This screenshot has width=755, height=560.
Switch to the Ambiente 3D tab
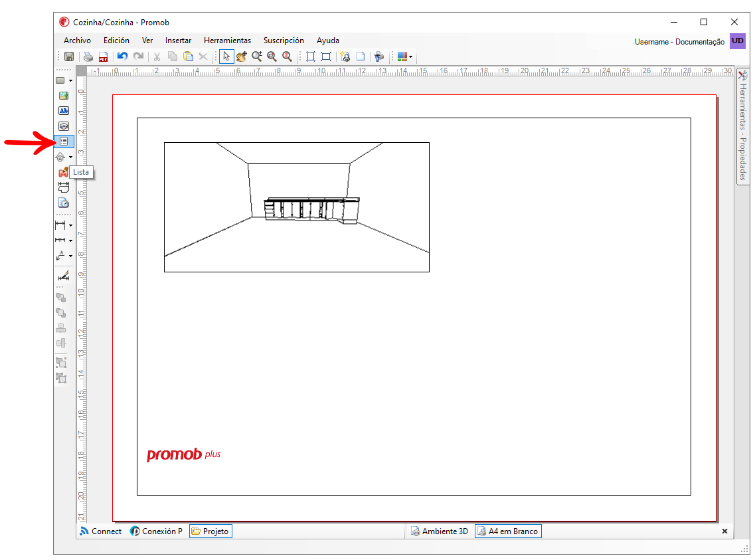pyautogui.click(x=439, y=531)
